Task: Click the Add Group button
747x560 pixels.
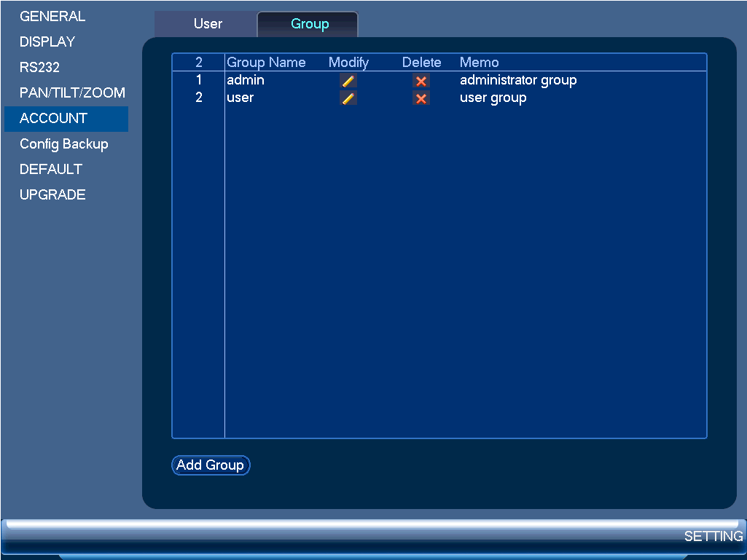Action: [211, 465]
